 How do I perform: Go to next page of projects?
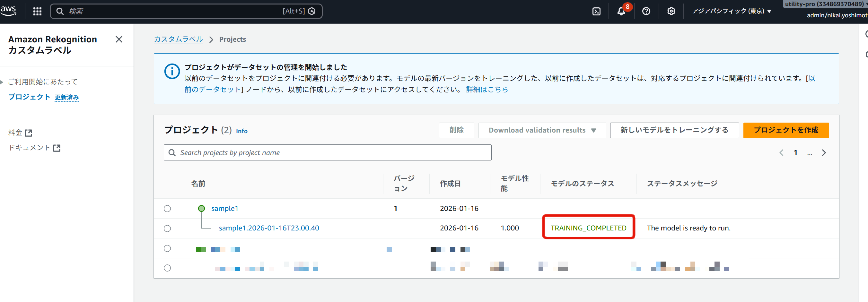click(x=824, y=153)
